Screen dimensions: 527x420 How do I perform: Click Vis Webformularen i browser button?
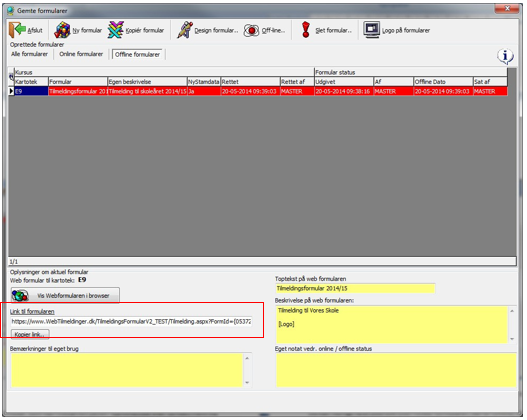[65, 296]
